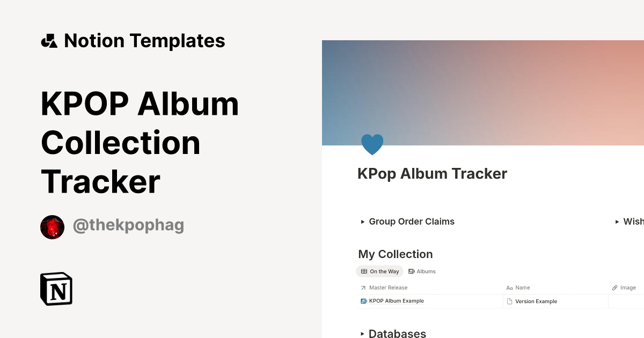Open the KPOP Album Example entry
The width and height of the screenshot is (644, 338).
coord(397,301)
